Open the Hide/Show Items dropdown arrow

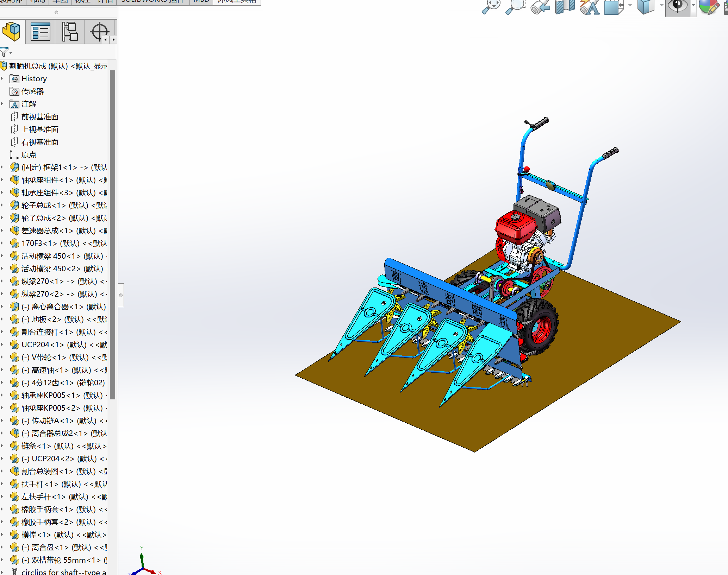point(693,6)
